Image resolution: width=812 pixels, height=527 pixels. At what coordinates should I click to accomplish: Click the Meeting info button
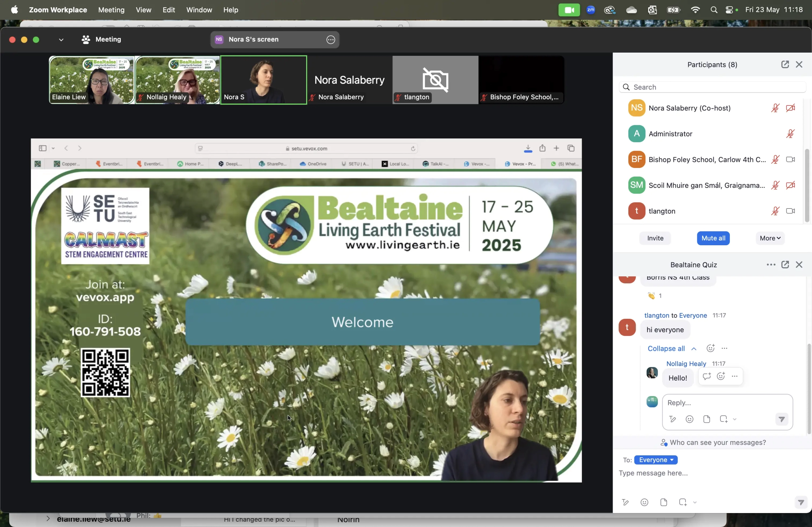[101, 40]
